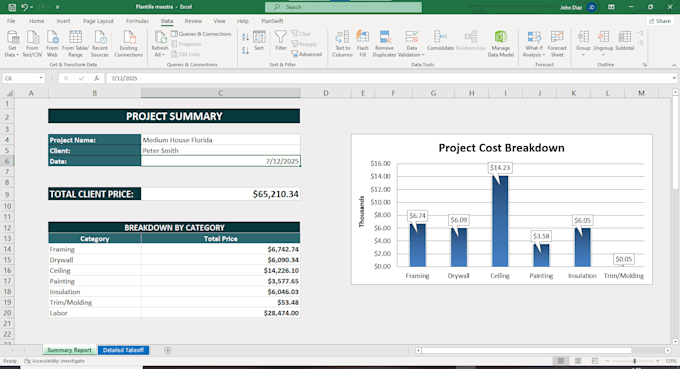Create a Forecast Sheet

pyautogui.click(x=557, y=44)
